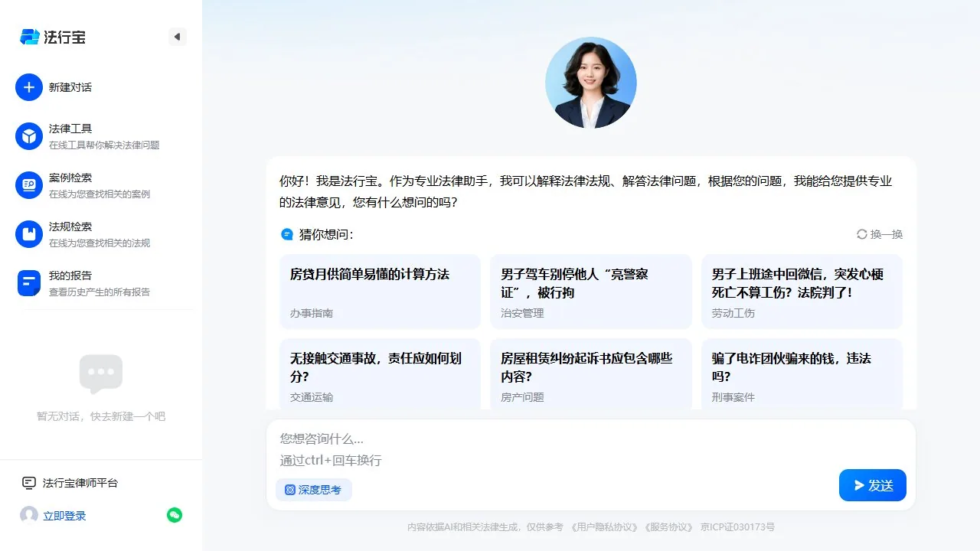Select 法律工具 in the sidebar

coord(70,129)
